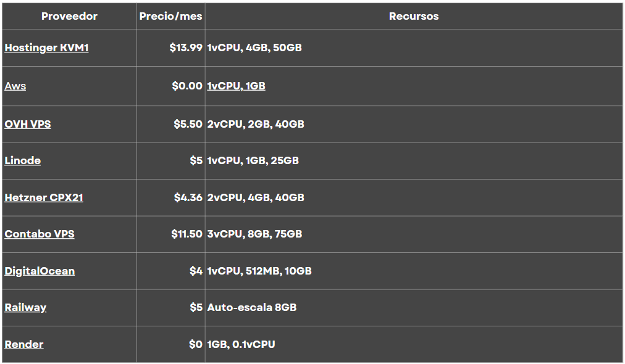The image size is (625, 364).
Task: Select the $4.36 price cell
Action: (188, 197)
